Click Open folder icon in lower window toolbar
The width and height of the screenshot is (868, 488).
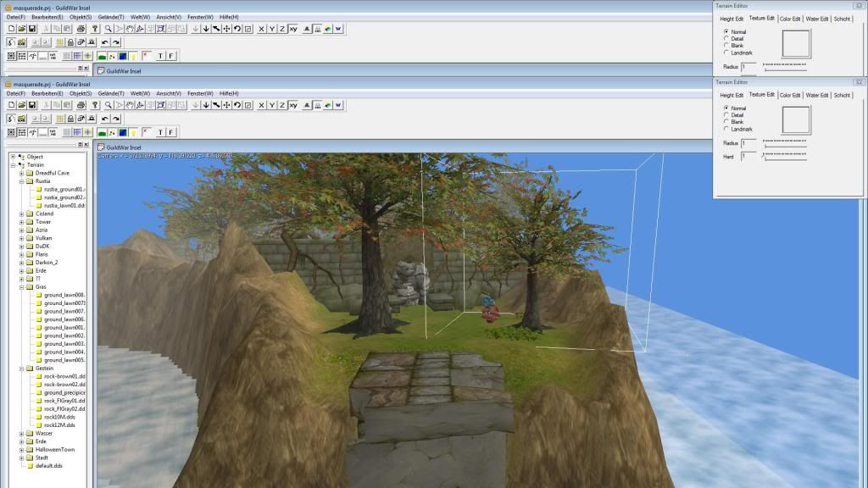[x=21, y=105]
